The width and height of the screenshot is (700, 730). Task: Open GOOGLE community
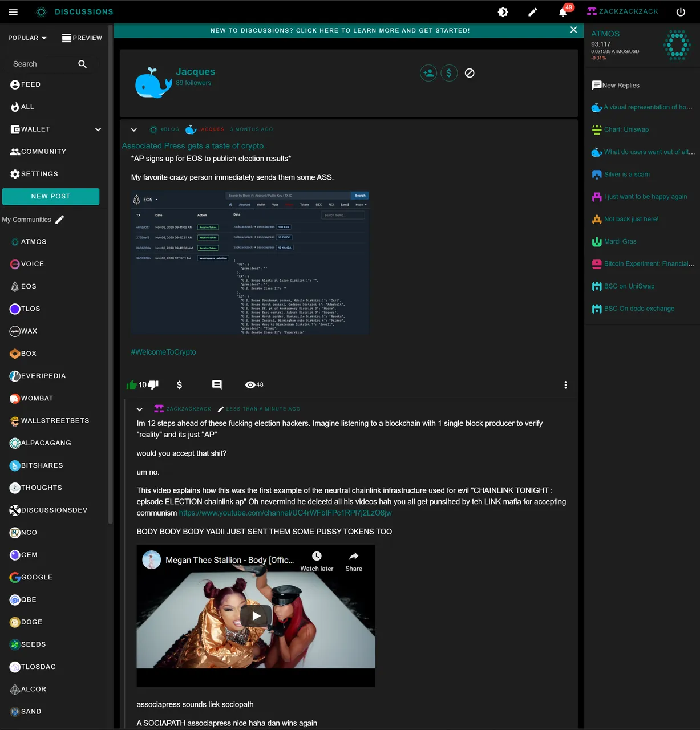[31, 577]
